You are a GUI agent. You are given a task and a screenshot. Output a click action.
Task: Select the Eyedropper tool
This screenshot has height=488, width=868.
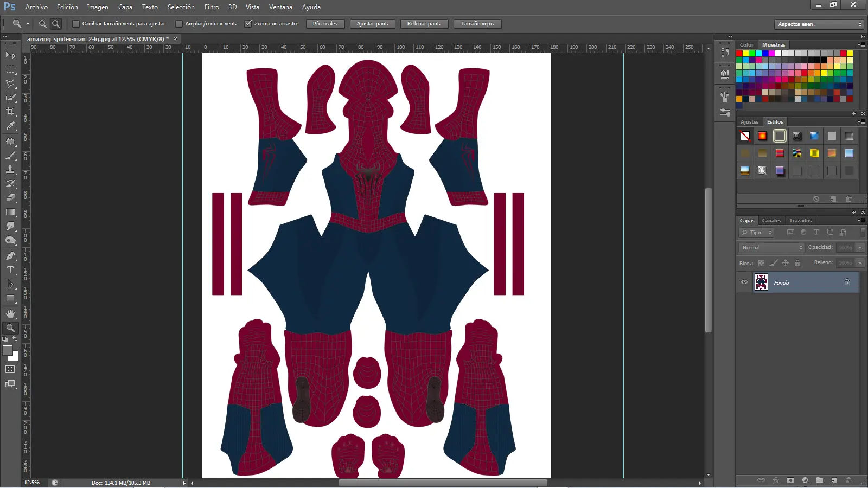10,126
